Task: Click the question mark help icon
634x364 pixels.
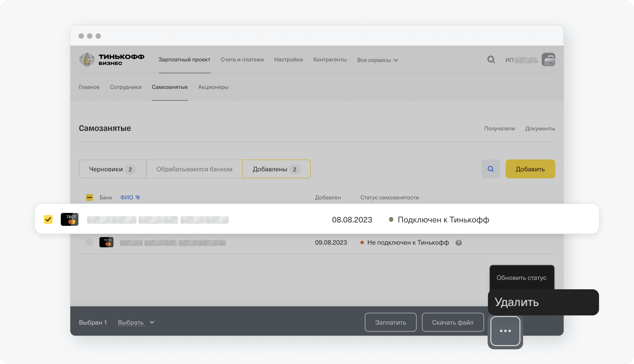Action: [x=458, y=243]
